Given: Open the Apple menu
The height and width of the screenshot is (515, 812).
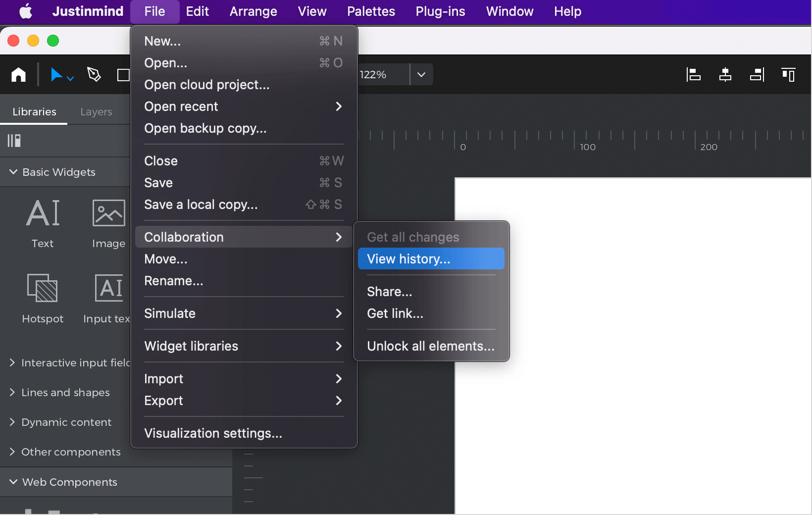Looking at the screenshot, I should click(x=26, y=11).
